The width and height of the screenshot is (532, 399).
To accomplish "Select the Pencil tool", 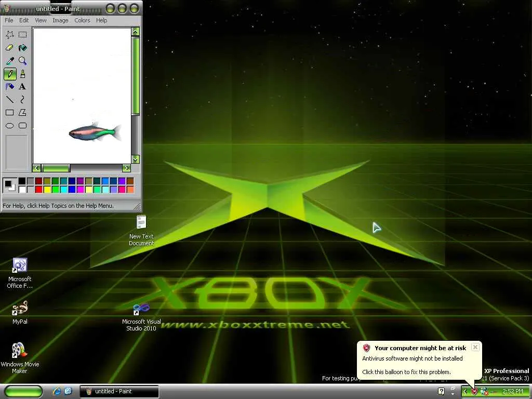I will point(10,74).
